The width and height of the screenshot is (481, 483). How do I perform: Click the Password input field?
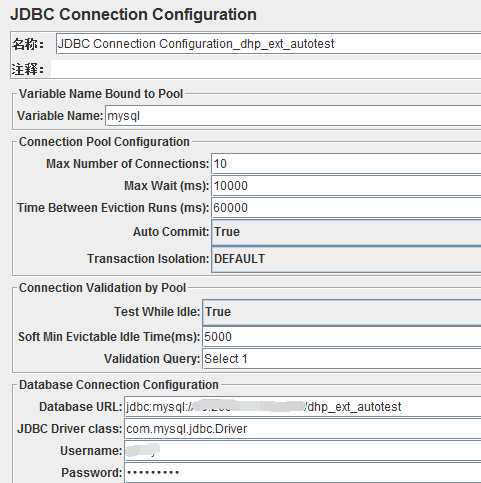[x=303, y=473]
